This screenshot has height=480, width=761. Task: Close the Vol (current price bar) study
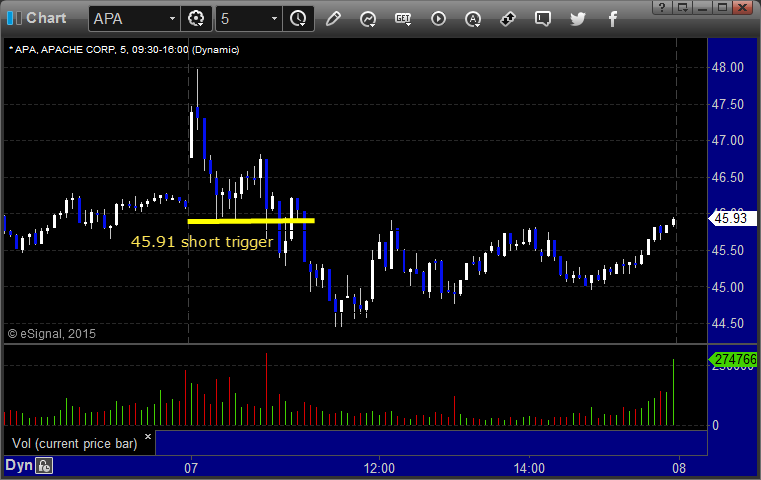click(148, 436)
